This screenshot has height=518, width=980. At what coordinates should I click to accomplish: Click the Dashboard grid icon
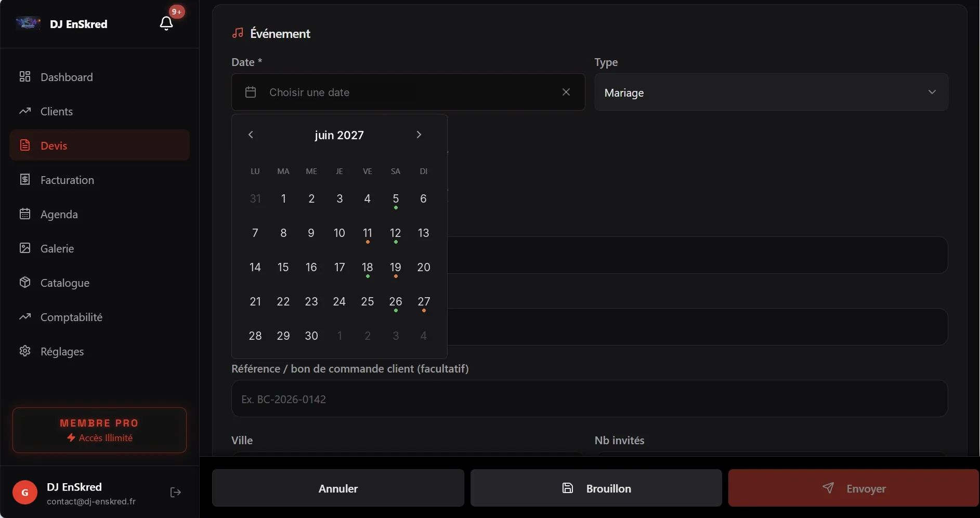25,77
